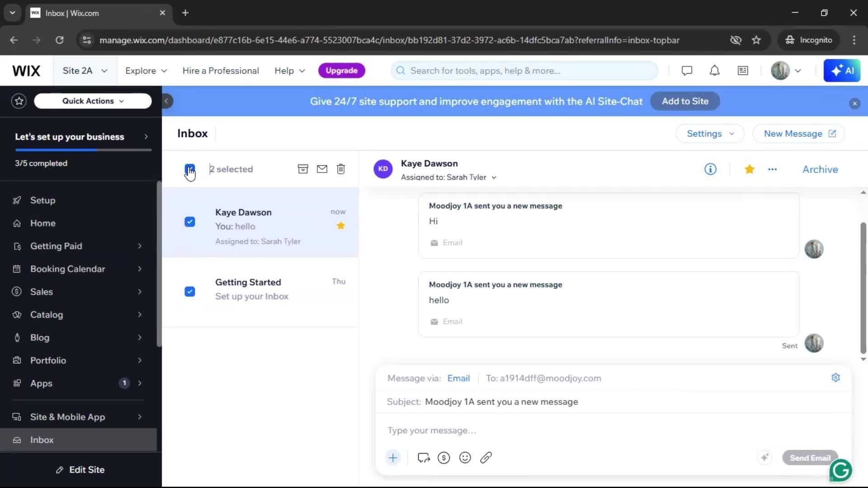Collapse the sidebar arrow
Screen dimensions: 868x488
point(167,101)
